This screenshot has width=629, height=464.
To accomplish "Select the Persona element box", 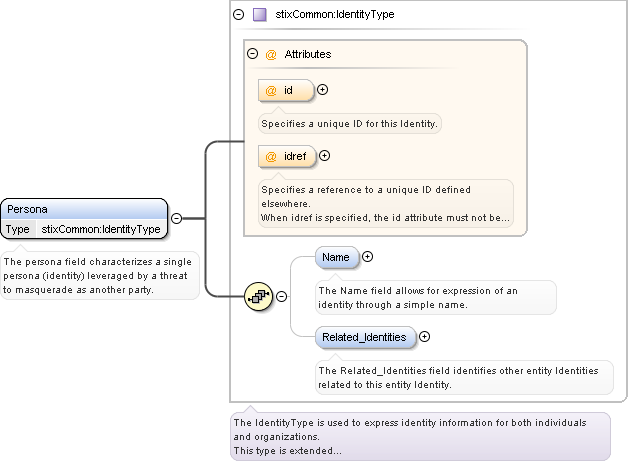I will pos(84,210).
